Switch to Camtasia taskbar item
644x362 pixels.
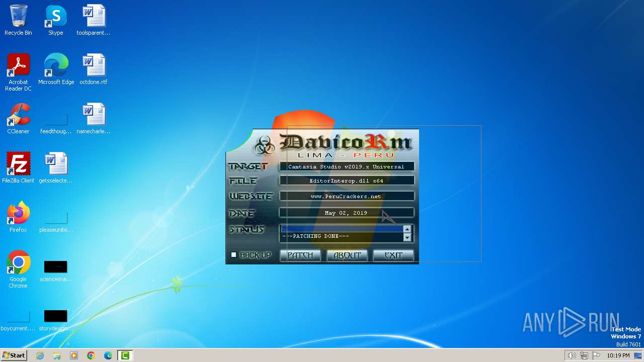(x=125, y=355)
